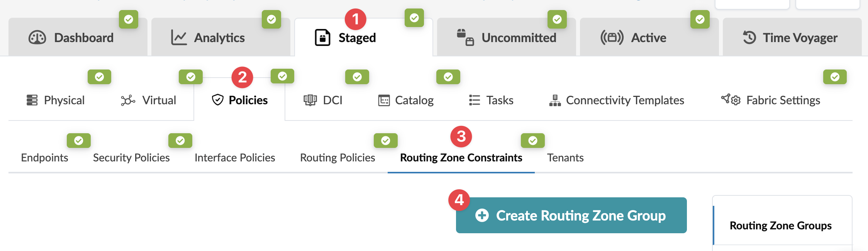Click green check badge above Fabric Settings
The height and width of the screenshot is (251, 868).
click(x=835, y=77)
